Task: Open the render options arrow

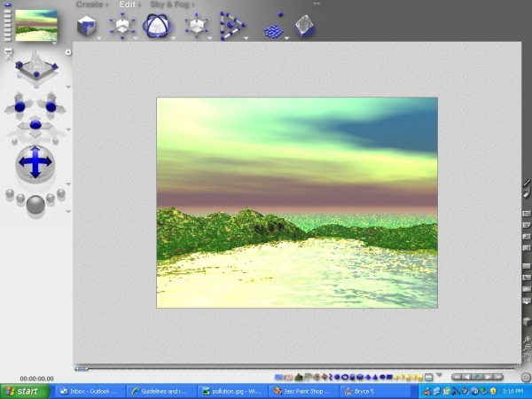Action: (x=68, y=211)
